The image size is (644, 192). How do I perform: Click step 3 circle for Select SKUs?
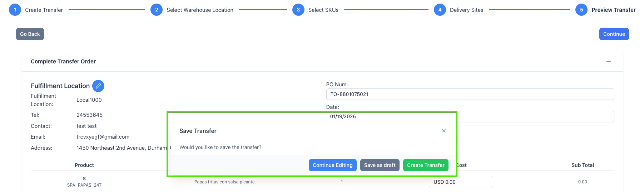[x=298, y=10]
